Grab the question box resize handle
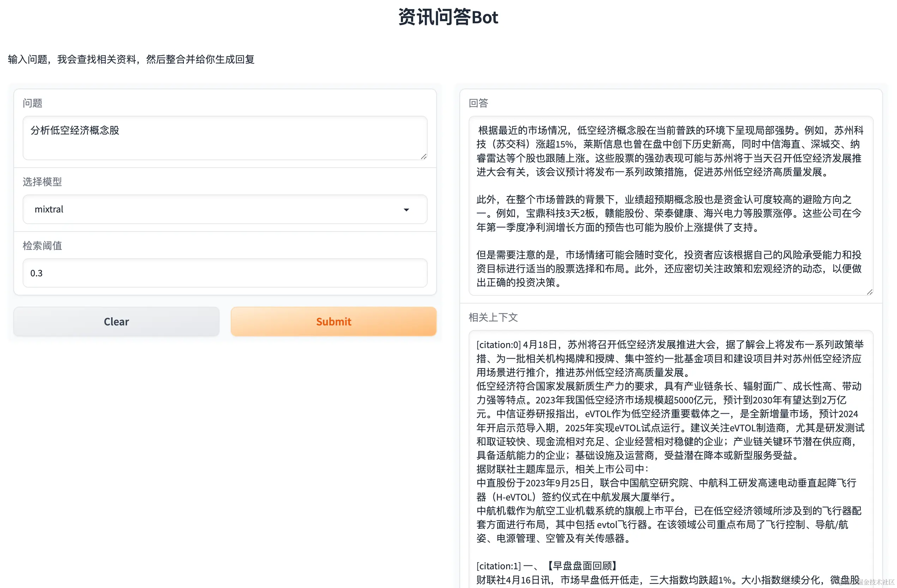The width and height of the screenshot is (897, 588). point(424,156)
